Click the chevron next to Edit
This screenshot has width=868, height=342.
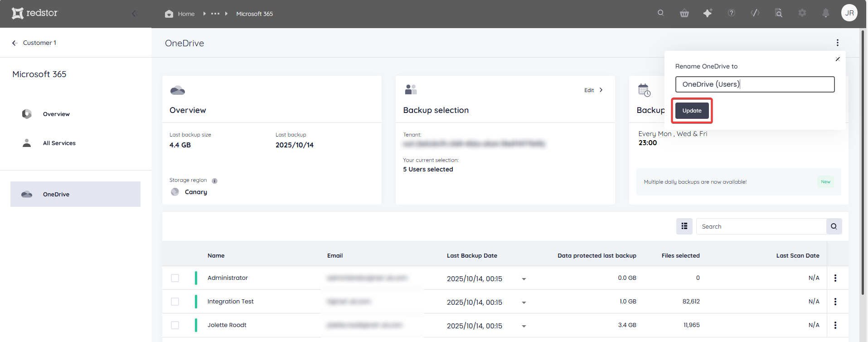point(601,90)
